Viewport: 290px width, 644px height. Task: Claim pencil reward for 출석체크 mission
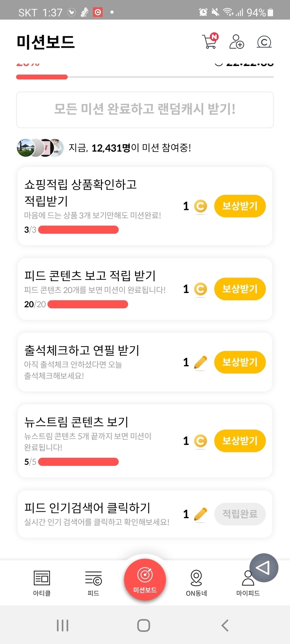tap(240, 362)
